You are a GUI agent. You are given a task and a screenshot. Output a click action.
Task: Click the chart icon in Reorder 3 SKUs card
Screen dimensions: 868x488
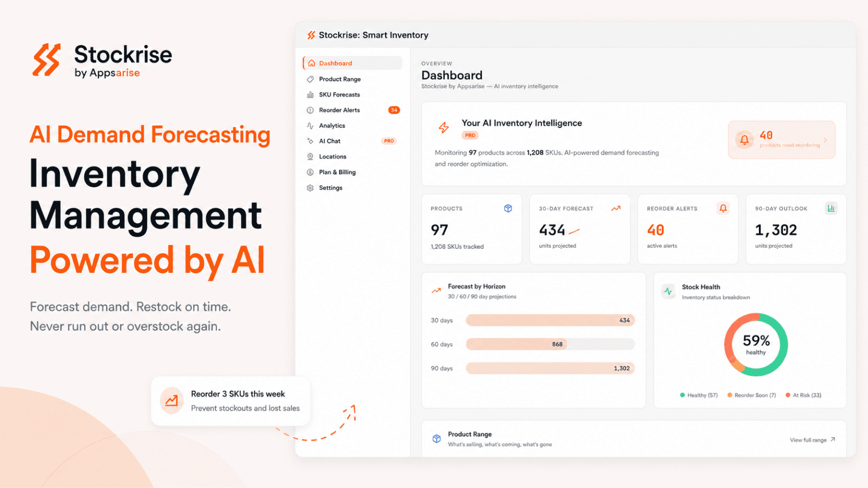(171, 401)
